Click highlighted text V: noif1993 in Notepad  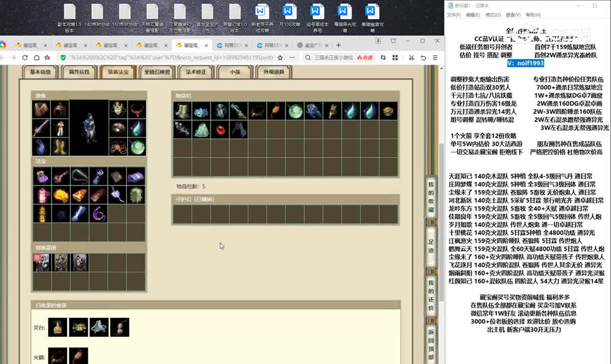pyautogui.click(x=526, y=63)
